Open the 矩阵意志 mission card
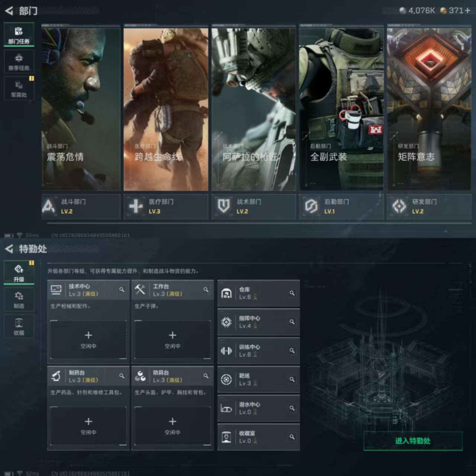 point(429,108)
